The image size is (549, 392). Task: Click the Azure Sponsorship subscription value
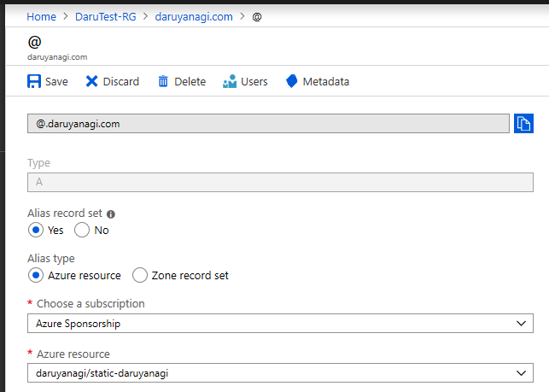[x=78, y=324]
